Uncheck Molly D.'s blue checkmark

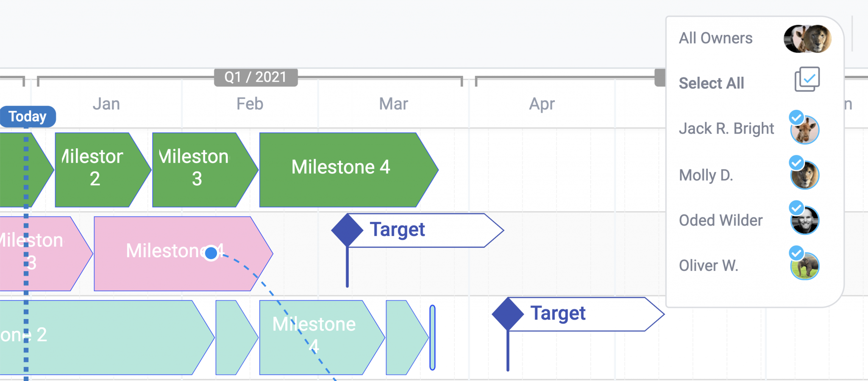pos(796,162)
